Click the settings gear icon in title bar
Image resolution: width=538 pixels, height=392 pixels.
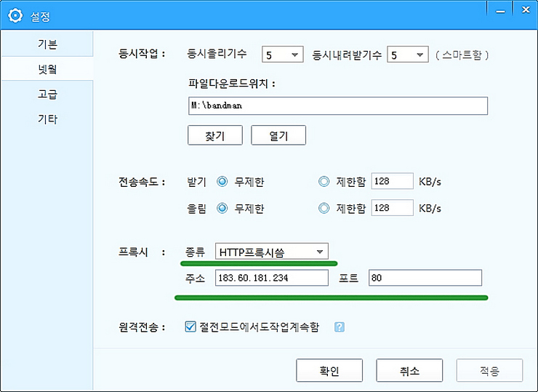point(15,15)
